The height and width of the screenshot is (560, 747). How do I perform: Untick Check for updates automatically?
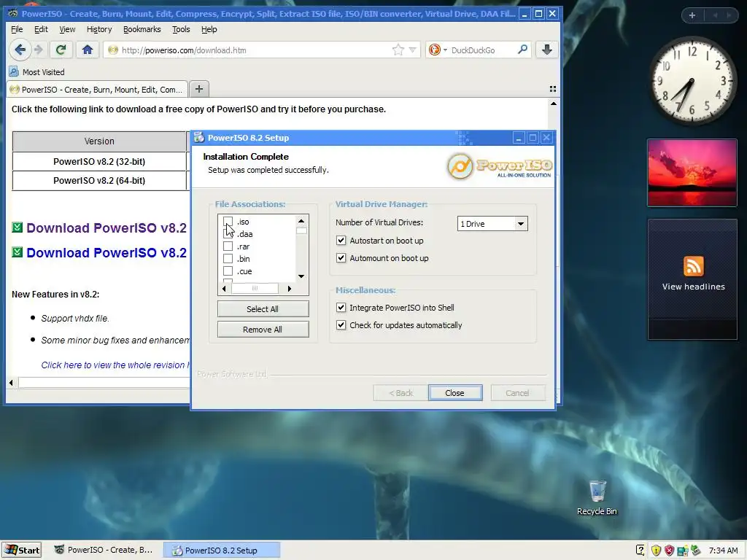(341, 325)
